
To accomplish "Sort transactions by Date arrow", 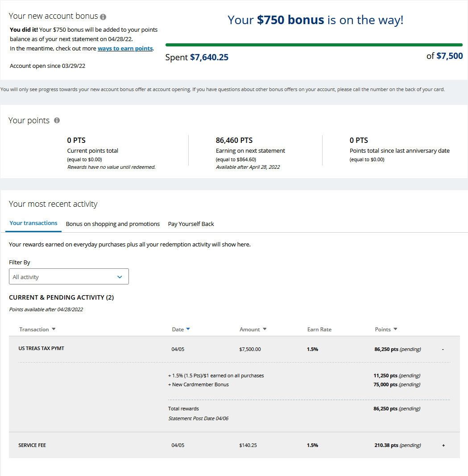I will (188, 329).
